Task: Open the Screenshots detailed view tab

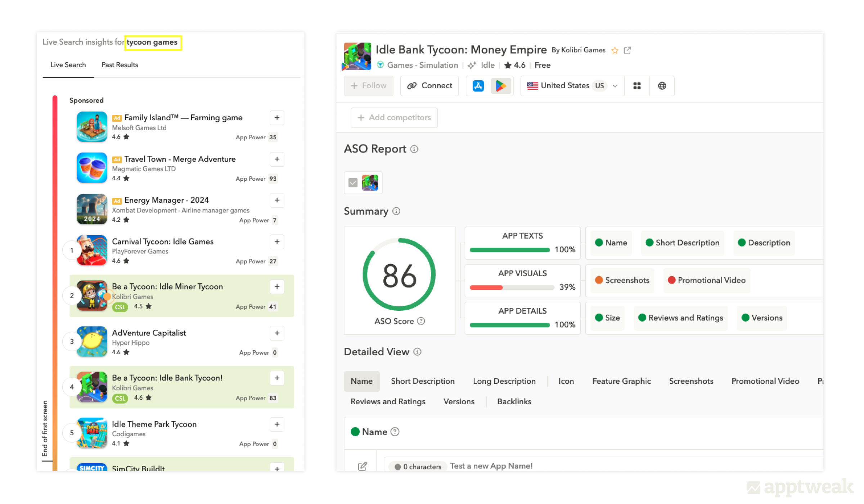Action: [x=691, y=381]
